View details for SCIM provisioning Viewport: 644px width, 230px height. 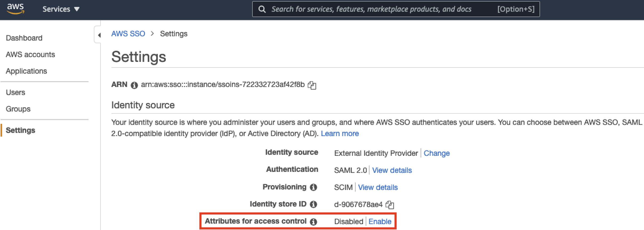click(378, 187)
